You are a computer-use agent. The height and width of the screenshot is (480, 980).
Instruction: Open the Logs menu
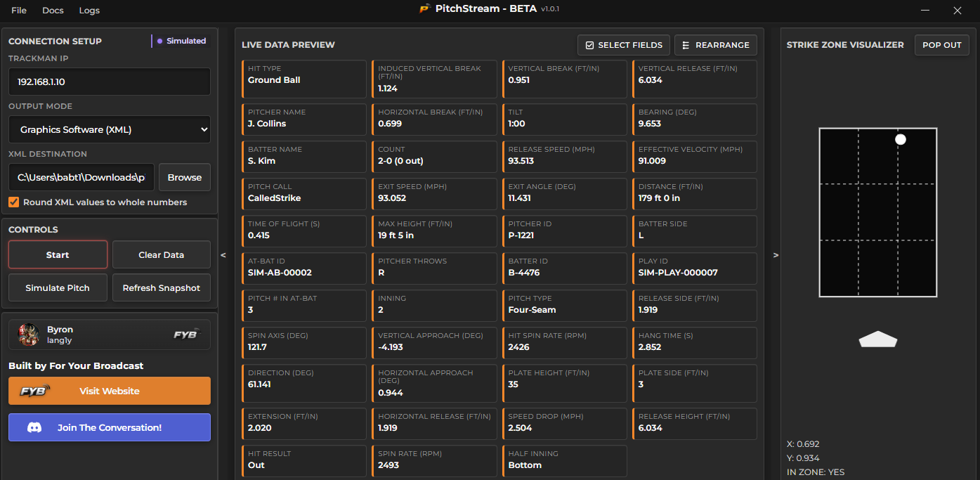(x=89, y=11)
